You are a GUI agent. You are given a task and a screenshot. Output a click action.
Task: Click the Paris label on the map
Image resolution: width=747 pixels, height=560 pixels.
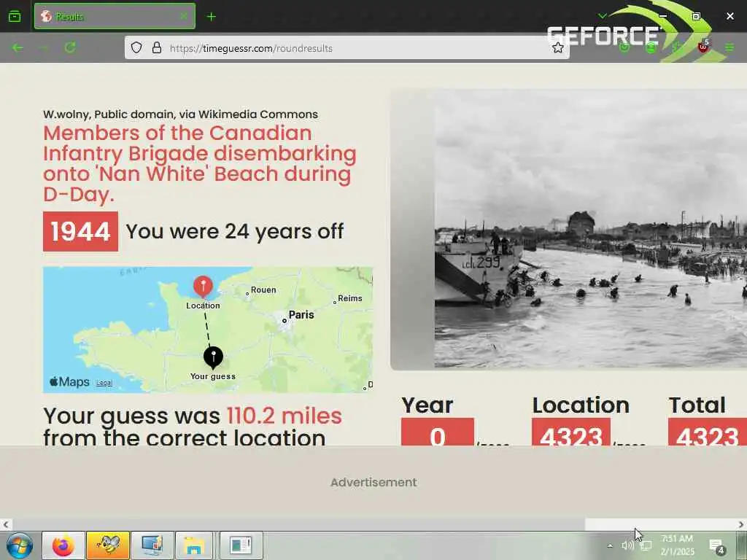pyautogui.click(x=301, y=315)
